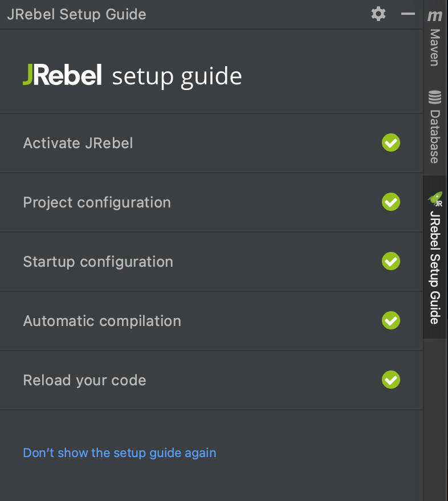
Task: Click the Database cylinder icon in sidebar
Action: pyautogui.click(x=435, y=97)
